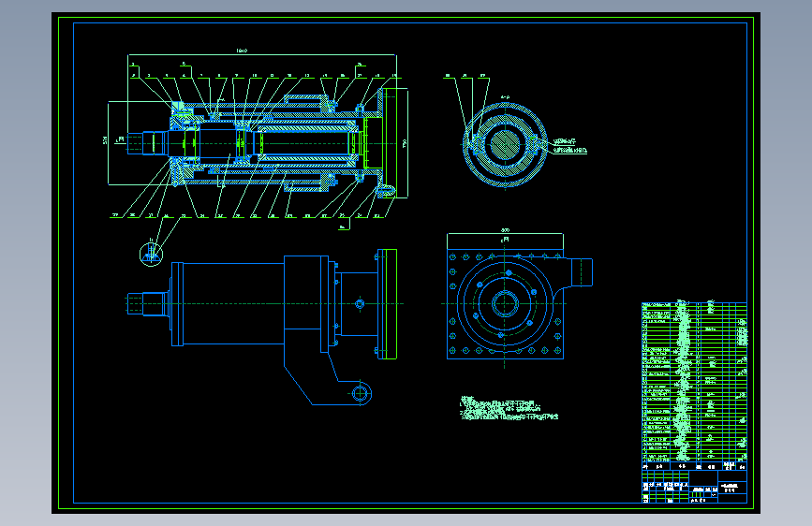Select the title block at the bottom right
The image size is (812, 526).
point(694,487)
